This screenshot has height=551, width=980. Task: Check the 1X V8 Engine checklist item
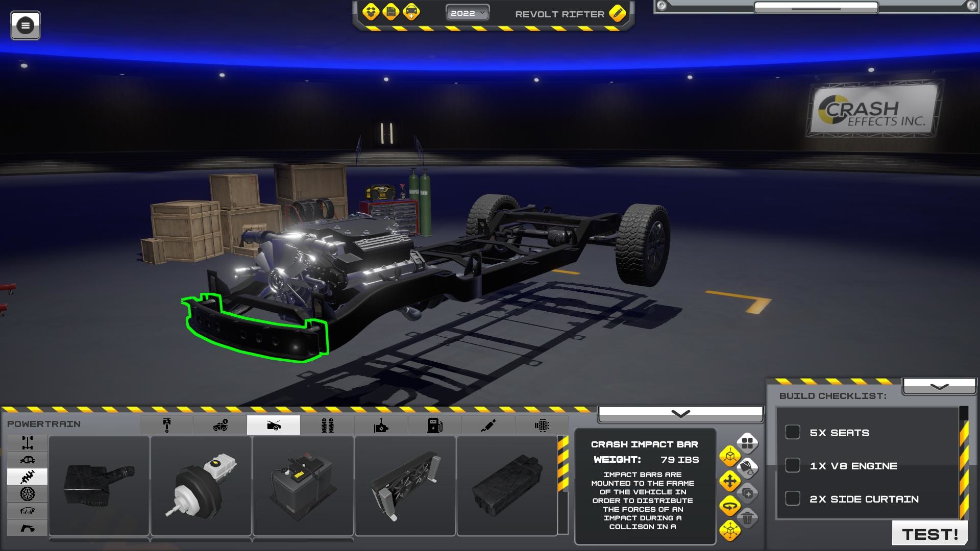(792, 465)
